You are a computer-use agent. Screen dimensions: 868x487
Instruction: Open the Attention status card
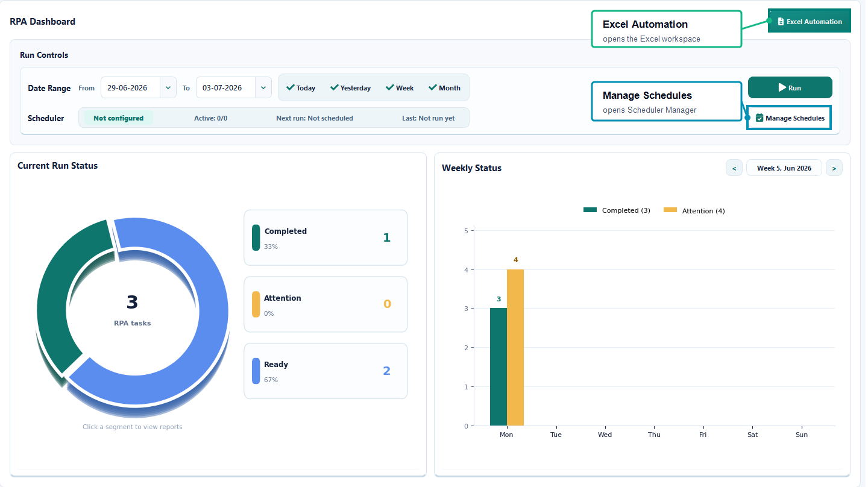click(x=325, y=304)
